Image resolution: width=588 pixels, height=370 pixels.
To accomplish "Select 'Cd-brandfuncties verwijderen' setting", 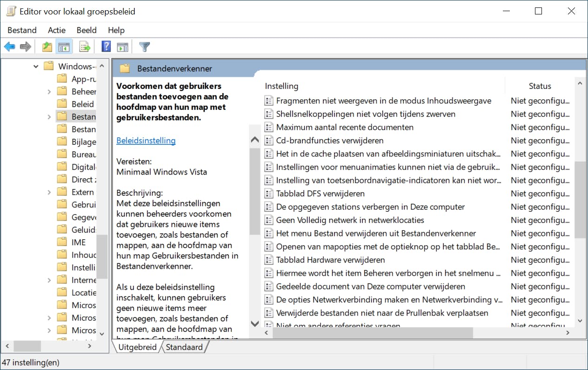I will click(x=329, y=141).
